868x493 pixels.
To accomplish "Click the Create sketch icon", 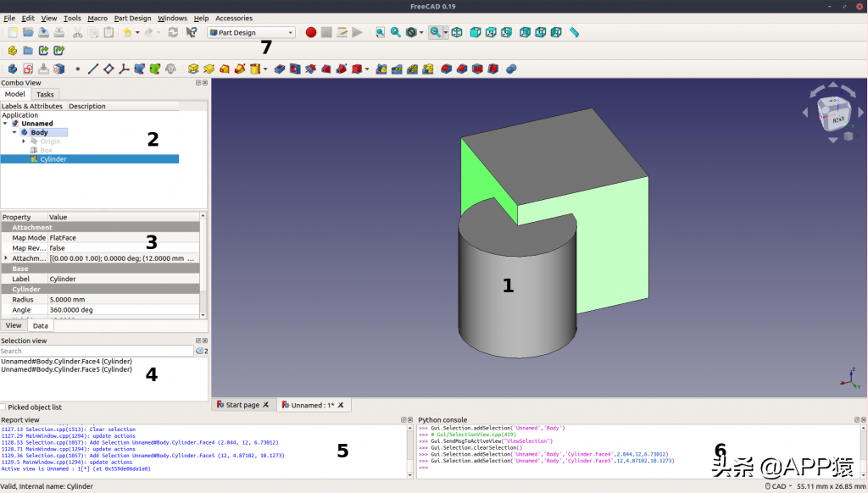I will (27, 69).
